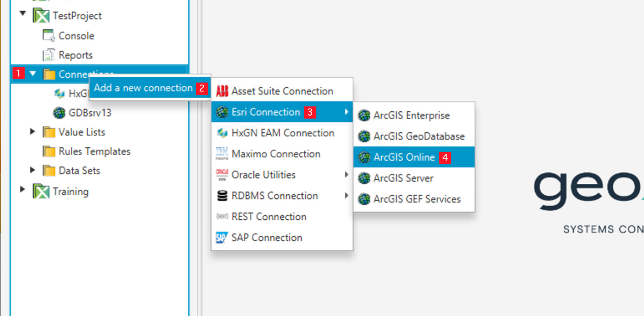Viewport: 644px width, 316px height.
Task: Select the Data Sets label
Action: [x=79, y=171]
